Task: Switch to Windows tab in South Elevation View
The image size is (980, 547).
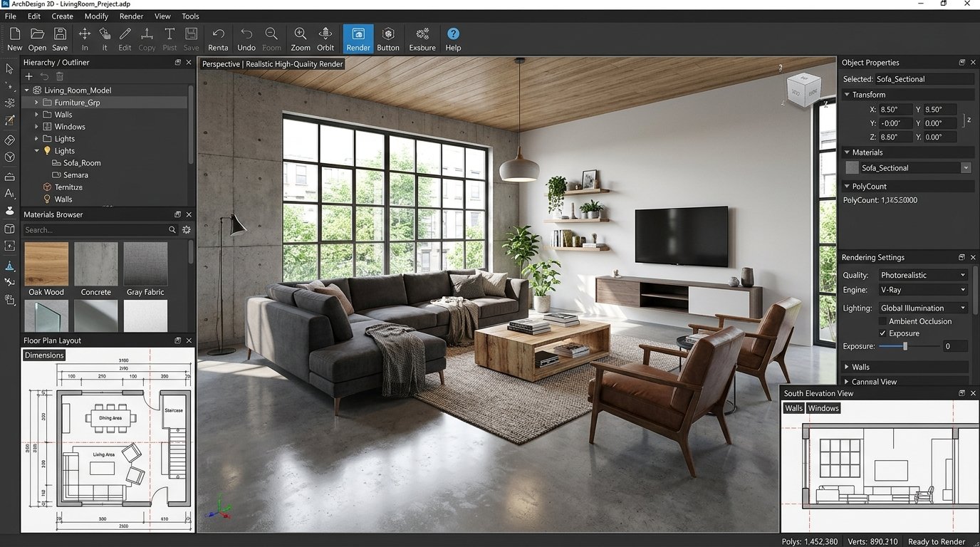Action: tap(823, 408)
